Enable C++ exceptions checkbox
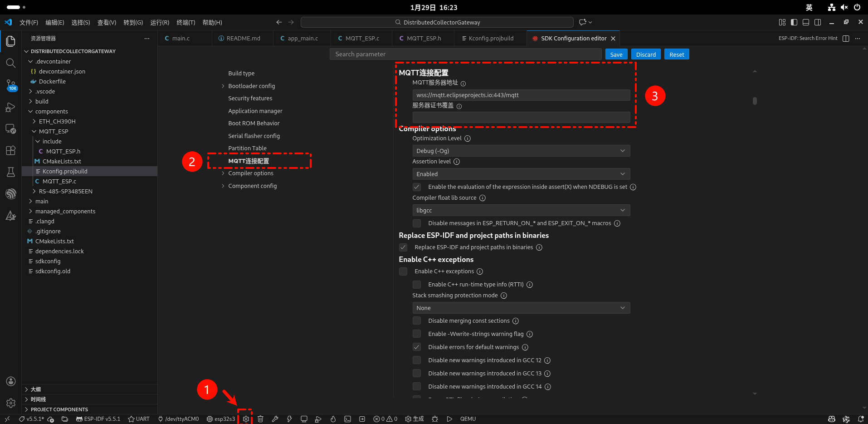 point(403,271)
